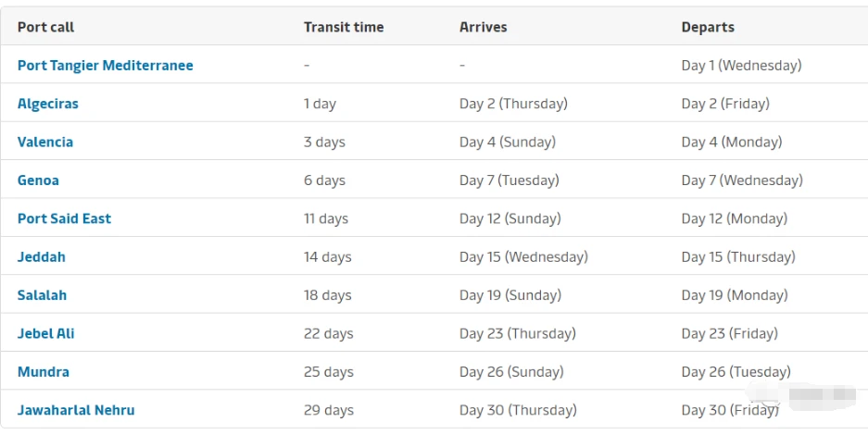The width and height of the screenshot is (868, 435).
Task: Open the Port Said East link
Action: coord(64,218)
